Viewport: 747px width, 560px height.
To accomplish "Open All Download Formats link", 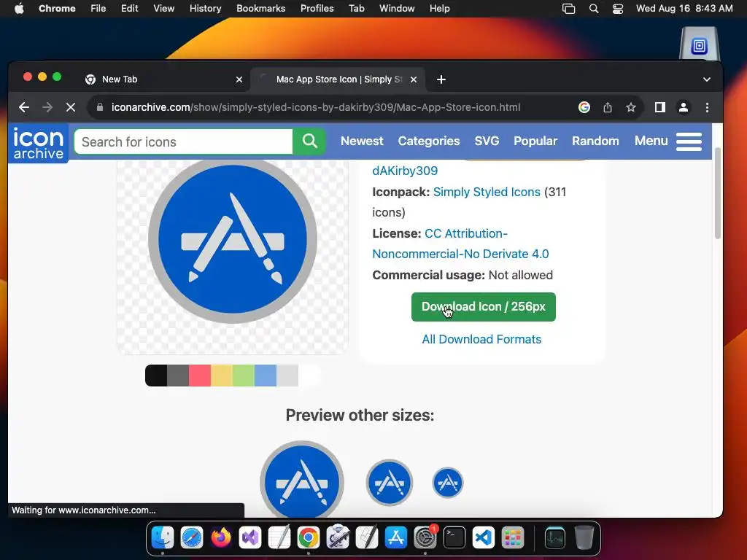I will 481,340.
